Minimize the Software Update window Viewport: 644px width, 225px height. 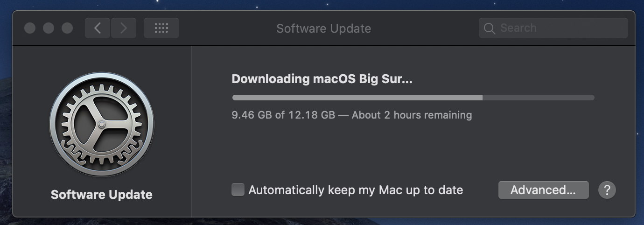[49, 28]
